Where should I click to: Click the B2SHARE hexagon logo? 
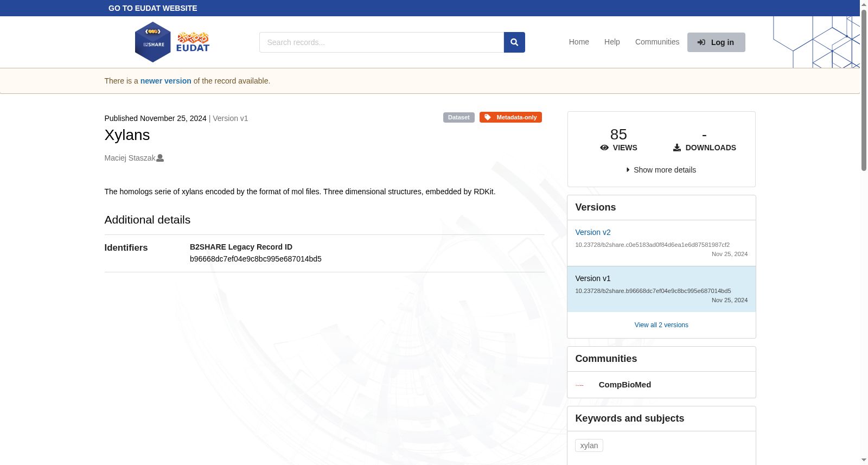tap(152, 42)
